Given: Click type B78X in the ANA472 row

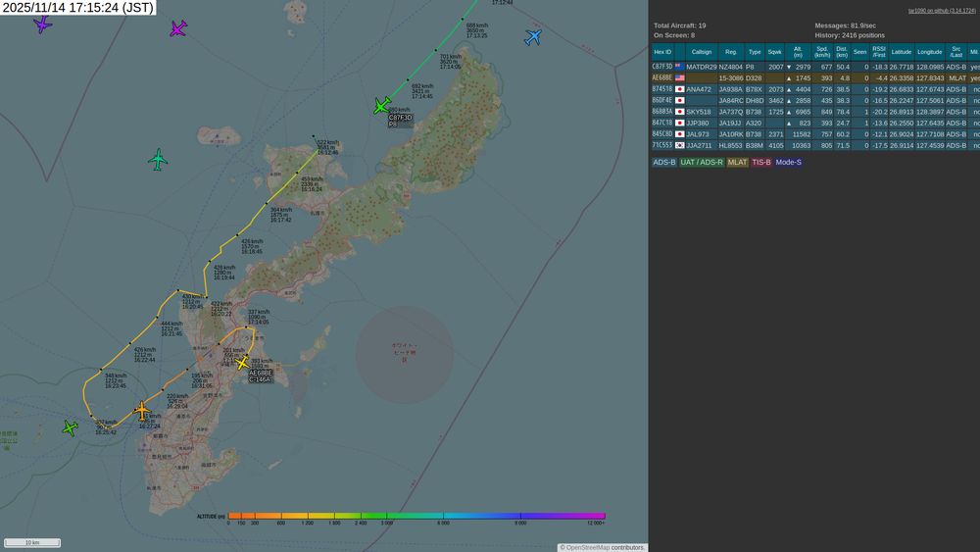Looking at the screenshot, I should pos(755,89).
